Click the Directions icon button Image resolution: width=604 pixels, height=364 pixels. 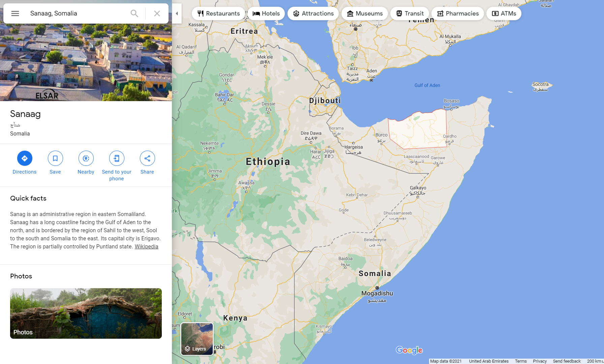pos(25,158)
